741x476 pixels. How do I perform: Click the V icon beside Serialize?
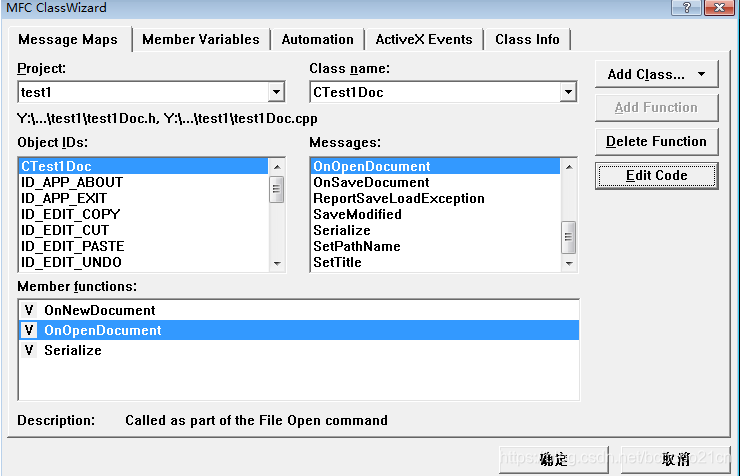(29, 350)
